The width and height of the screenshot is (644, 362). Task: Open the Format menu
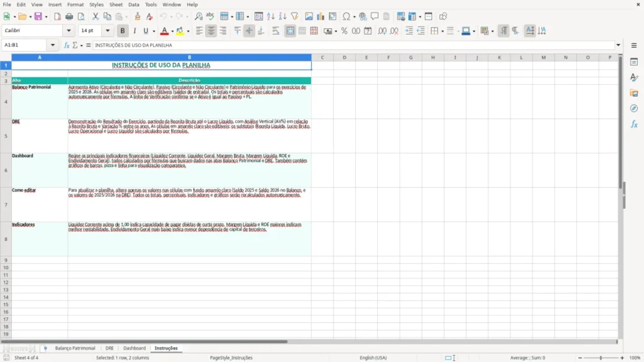coord(75,4)
